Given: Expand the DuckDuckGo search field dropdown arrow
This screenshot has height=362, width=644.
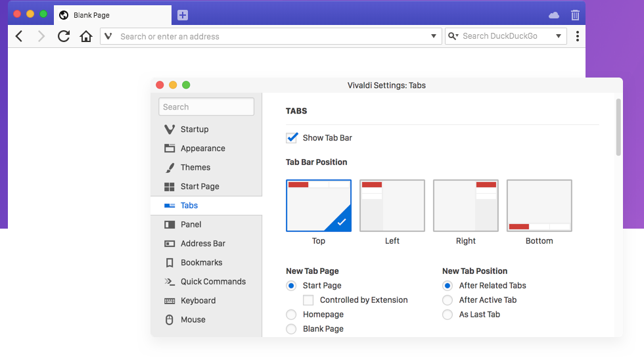Looking at the screenshot, I should (x=559, y=36).
